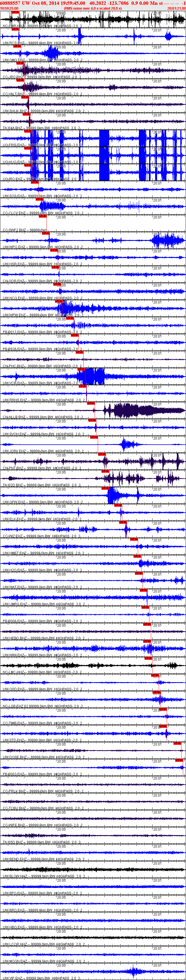This screenshot has width=186, height=980.
Task: Select the red pick marker on UW STD trace
Action: pos(163,726)
